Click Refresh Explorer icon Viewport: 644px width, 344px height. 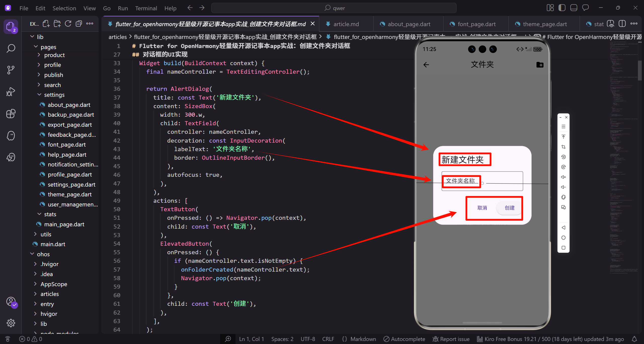click(68, 24)
